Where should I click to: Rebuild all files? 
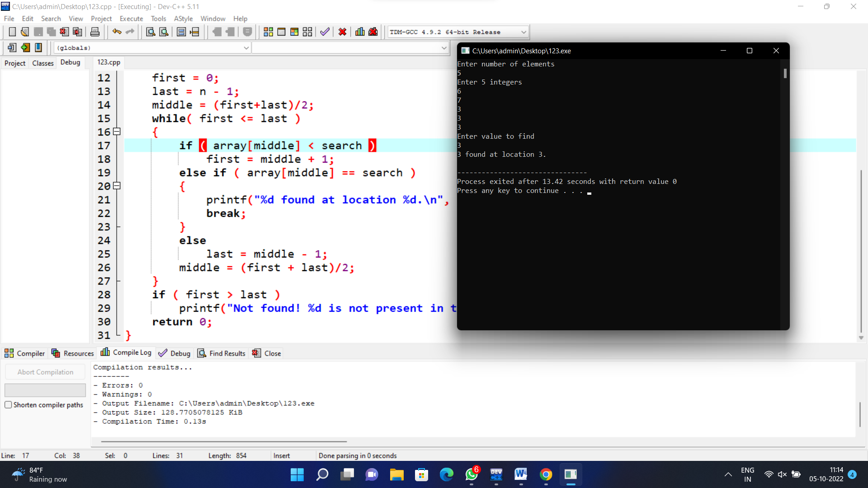coord(307,32)
